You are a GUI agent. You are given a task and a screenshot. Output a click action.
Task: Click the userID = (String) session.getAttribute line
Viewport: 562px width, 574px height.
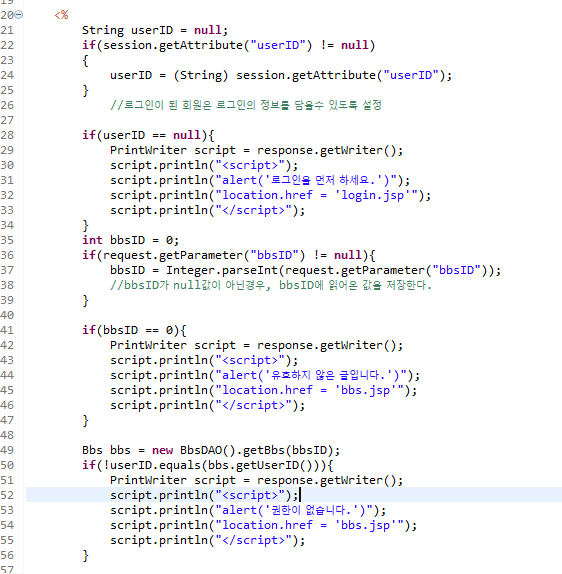281,75
